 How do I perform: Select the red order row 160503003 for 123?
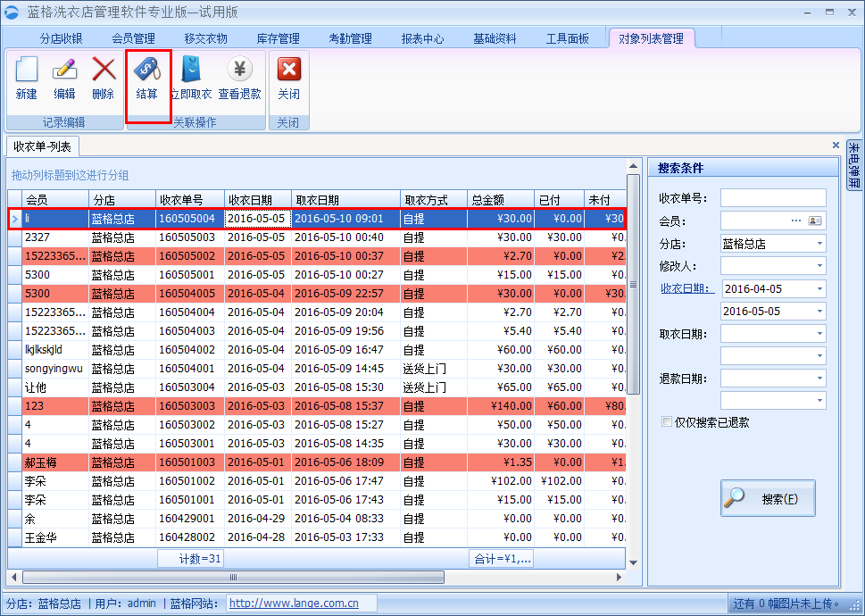(317, 406)
